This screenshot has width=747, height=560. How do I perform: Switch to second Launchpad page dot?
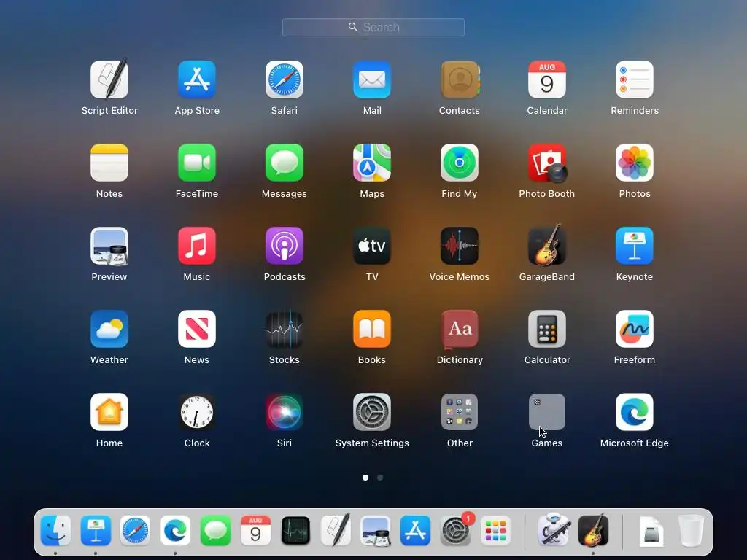380,477
